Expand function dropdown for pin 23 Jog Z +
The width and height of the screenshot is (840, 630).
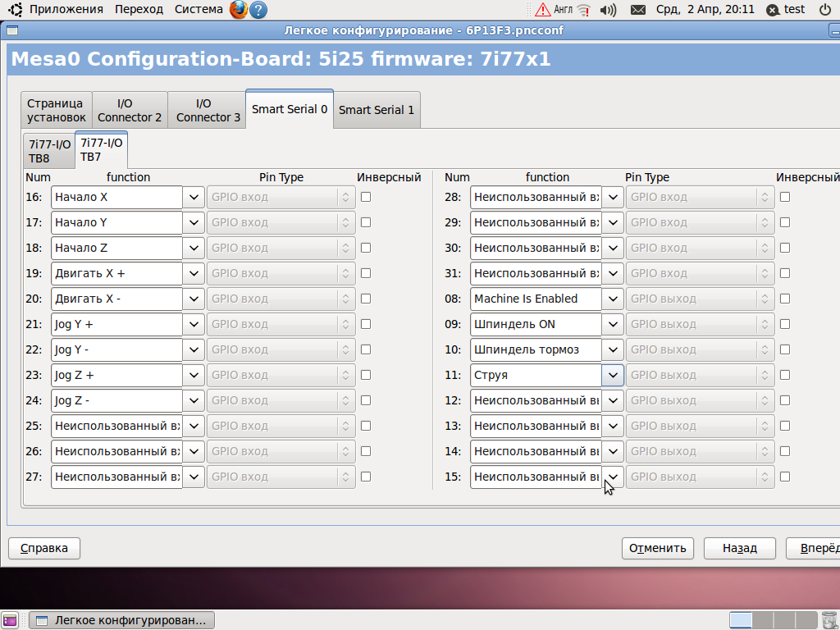(x=194, y=375)
